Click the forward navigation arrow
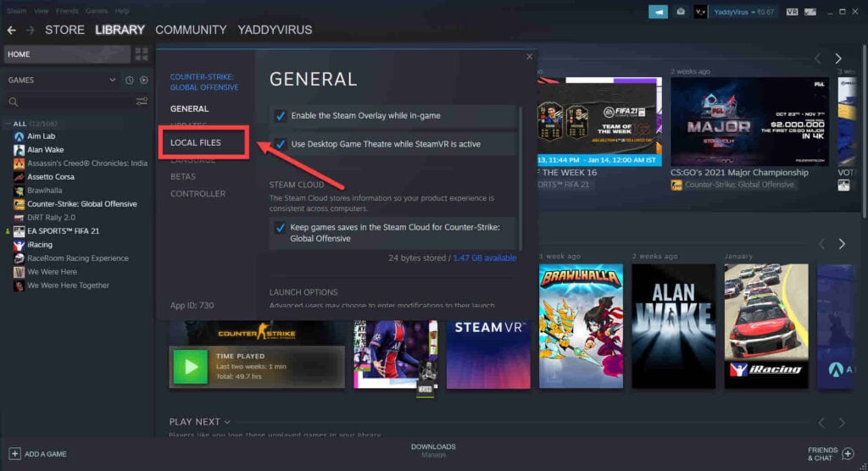Screen dimensions: 868x471 tap(31, 30)
